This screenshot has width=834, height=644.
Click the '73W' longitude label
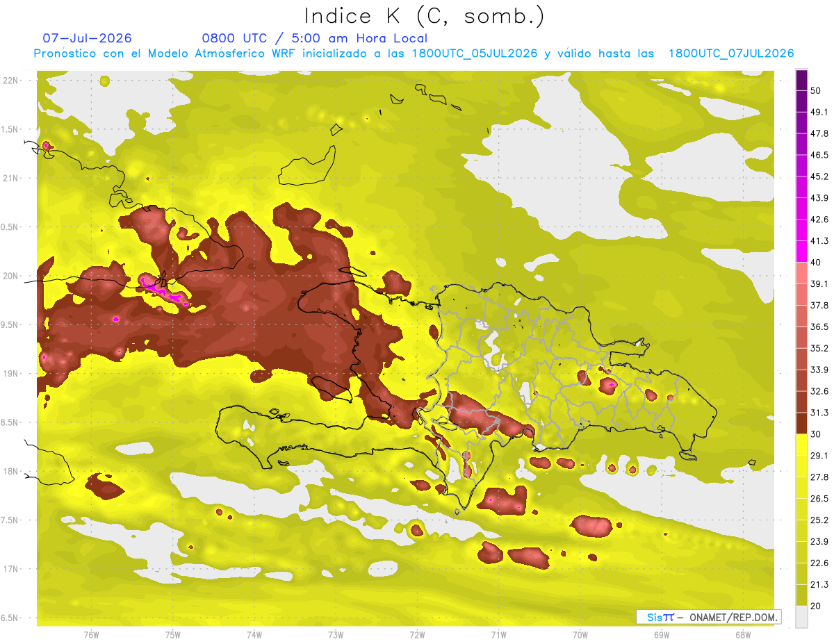tap(336, 634)
